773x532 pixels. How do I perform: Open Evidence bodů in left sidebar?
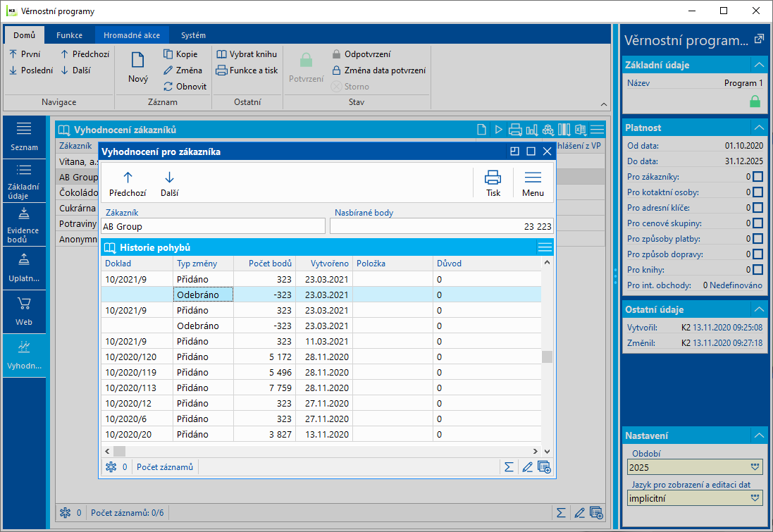[23, 224]
